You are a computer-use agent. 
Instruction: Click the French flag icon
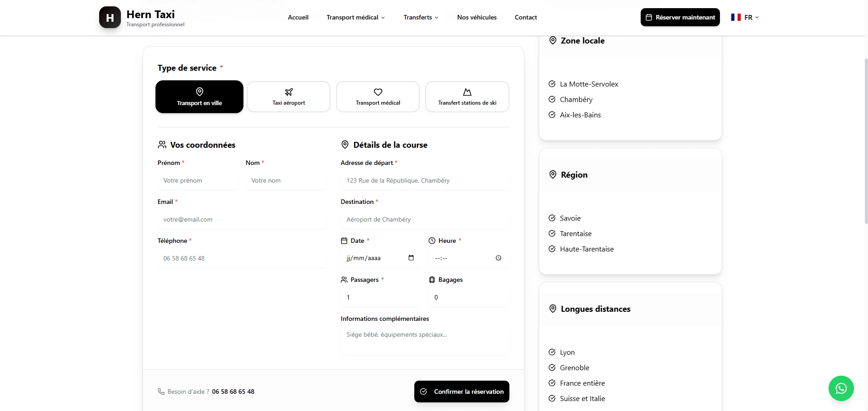(736, 17)
